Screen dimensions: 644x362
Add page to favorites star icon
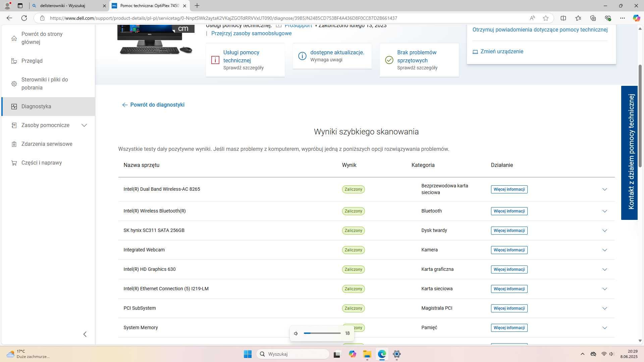click(x=546, y=18)
